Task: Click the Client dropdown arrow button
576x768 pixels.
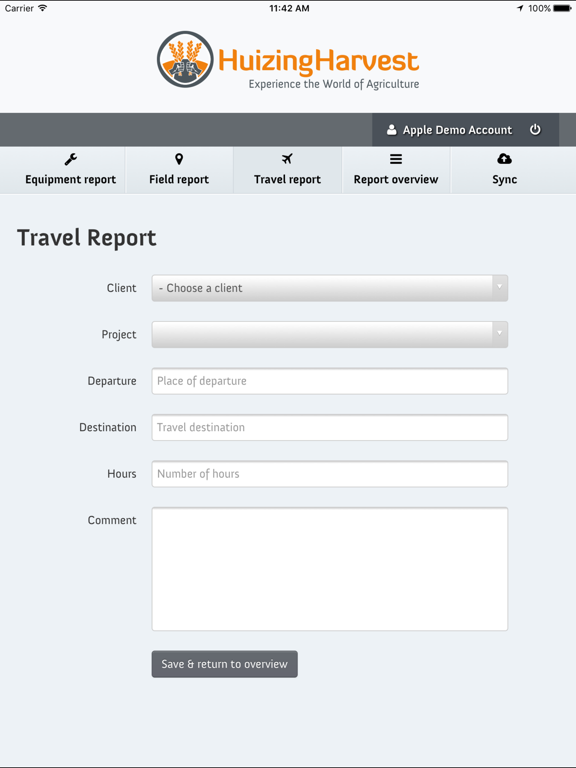Action: pos(500,288)
